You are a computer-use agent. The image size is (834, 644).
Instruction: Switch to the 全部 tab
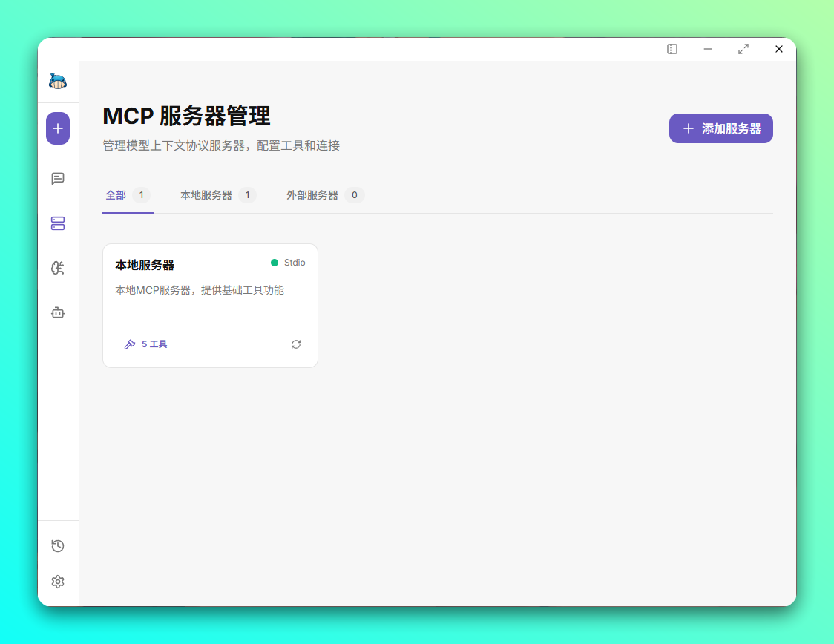tap(128, 195)
